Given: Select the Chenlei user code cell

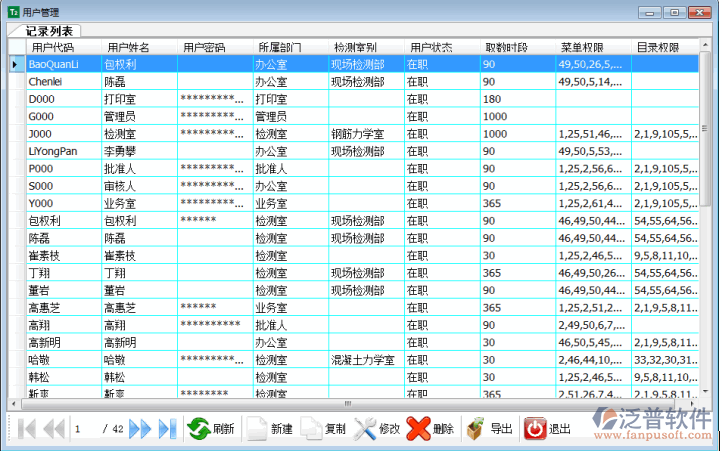Looking at the screenshot, I should 64,82.
